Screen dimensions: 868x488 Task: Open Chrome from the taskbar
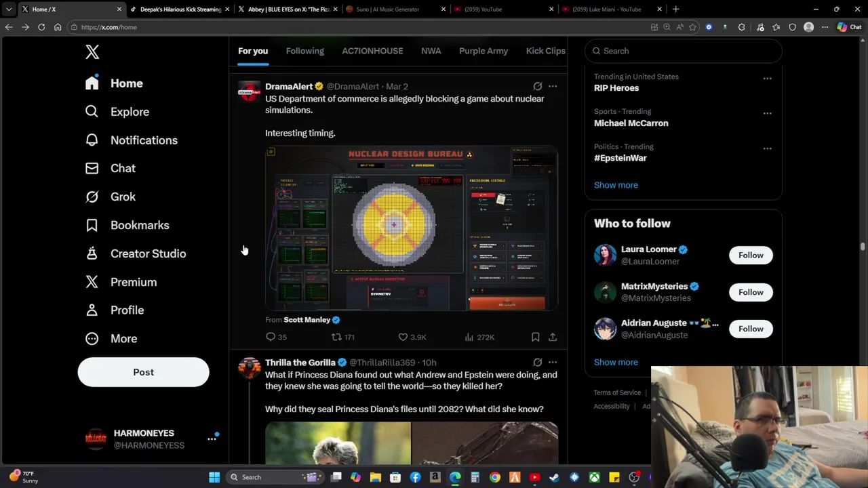pos(495,477)
